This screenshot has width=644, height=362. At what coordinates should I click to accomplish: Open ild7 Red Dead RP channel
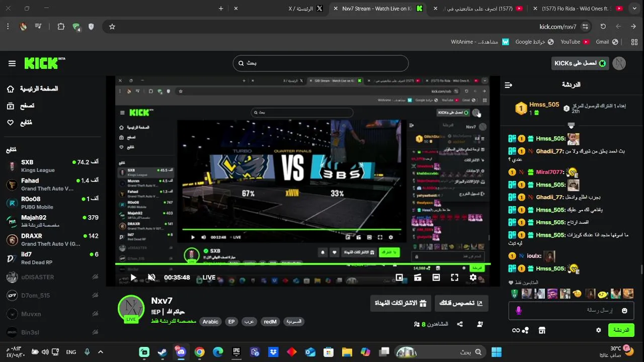point(52,258)
